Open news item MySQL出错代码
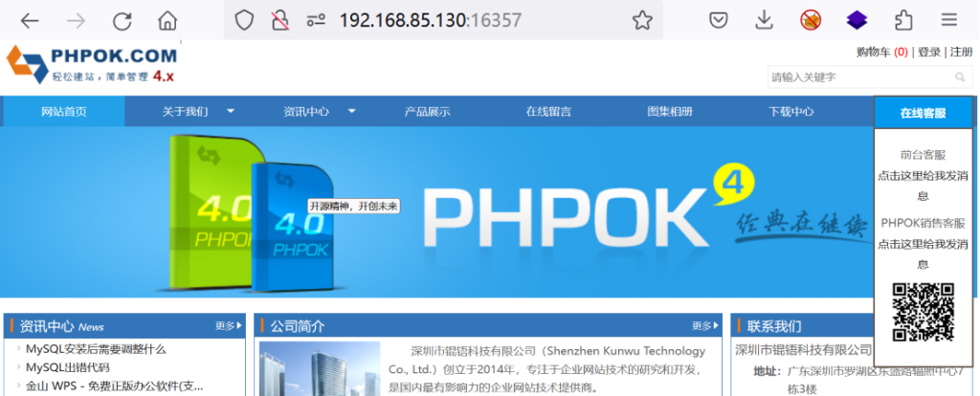 tap(68, 367)
